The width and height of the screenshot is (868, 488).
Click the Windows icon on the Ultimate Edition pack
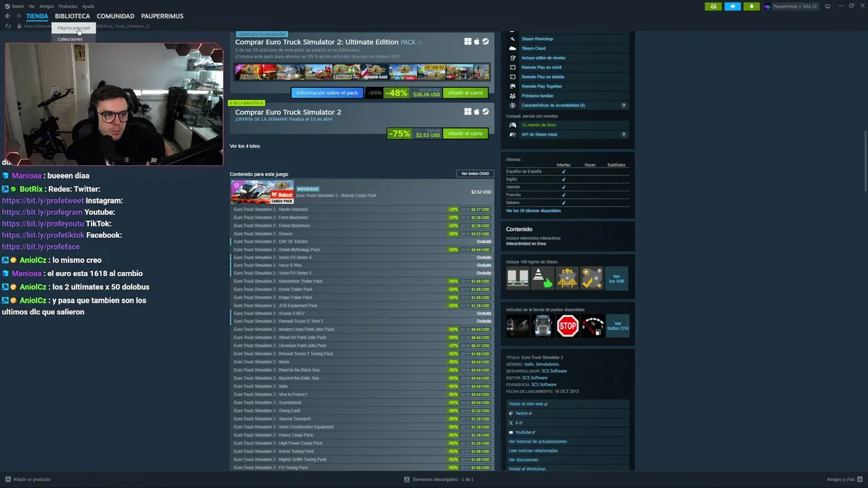click(468, 41)
